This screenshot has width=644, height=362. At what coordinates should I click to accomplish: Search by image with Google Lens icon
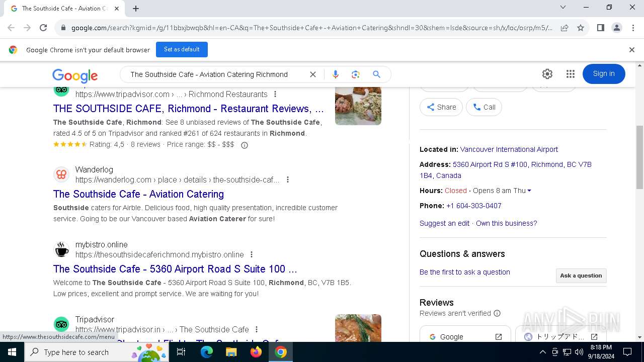356,74
